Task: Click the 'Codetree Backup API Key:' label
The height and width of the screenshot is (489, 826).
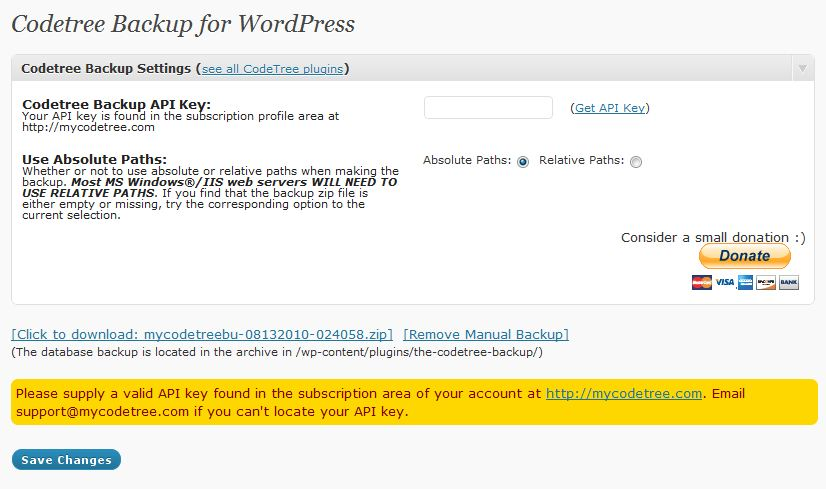Action: click(116, 104)
